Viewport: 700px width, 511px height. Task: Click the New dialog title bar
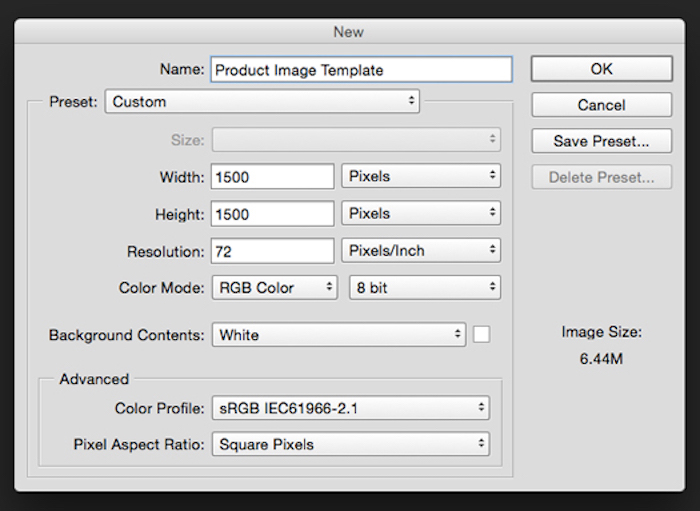349,32
